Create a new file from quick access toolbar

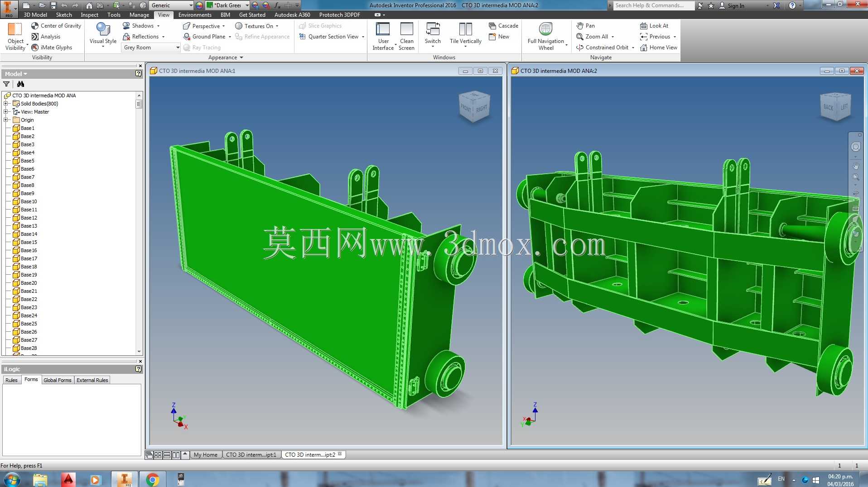coord(26,5)
